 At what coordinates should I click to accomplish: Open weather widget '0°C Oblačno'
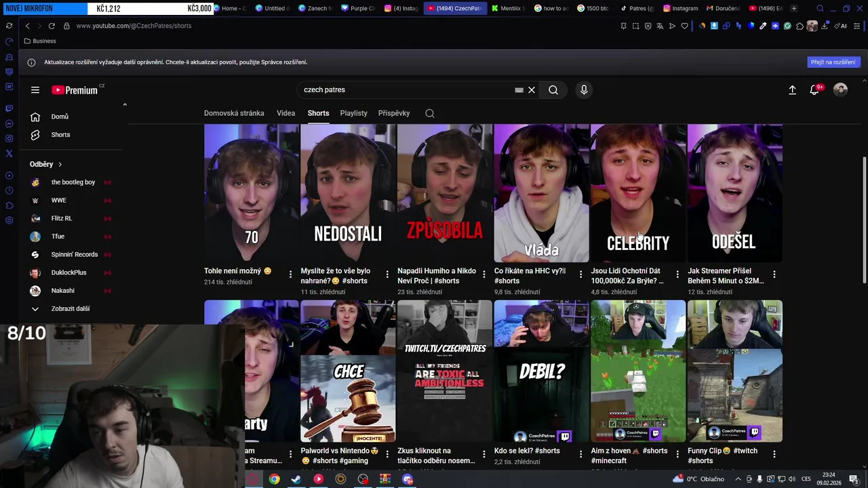(698, 479)
